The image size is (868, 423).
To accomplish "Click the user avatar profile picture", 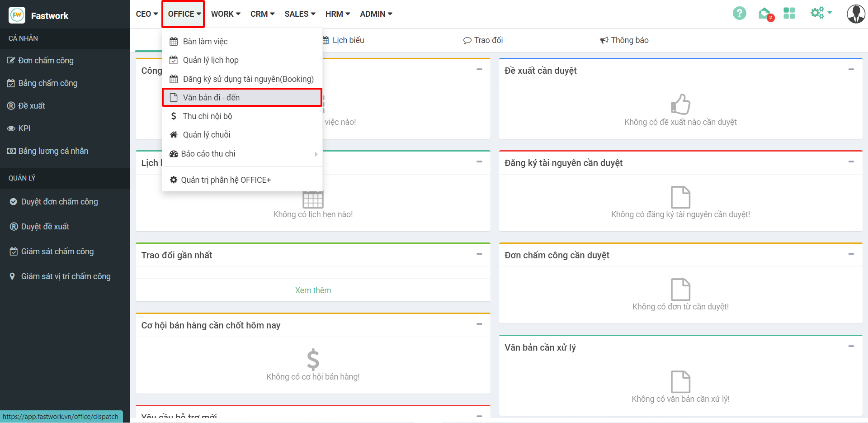I will (x=855, y=14).
